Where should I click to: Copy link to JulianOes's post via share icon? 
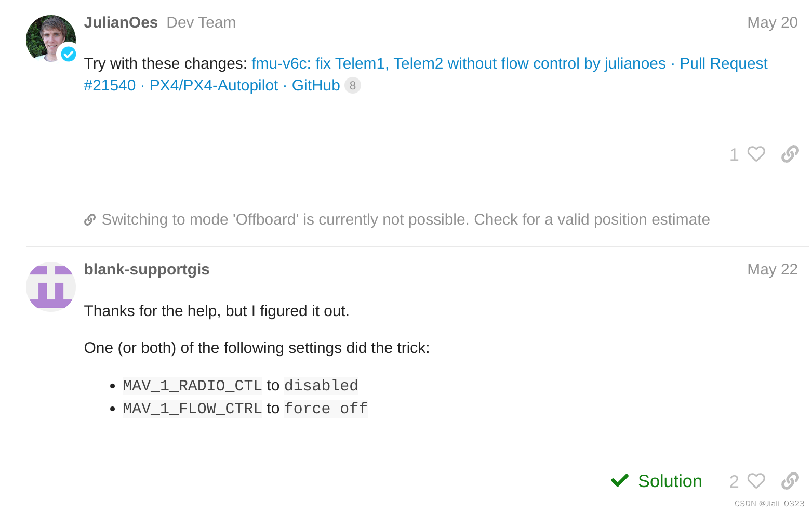(790, 154)
